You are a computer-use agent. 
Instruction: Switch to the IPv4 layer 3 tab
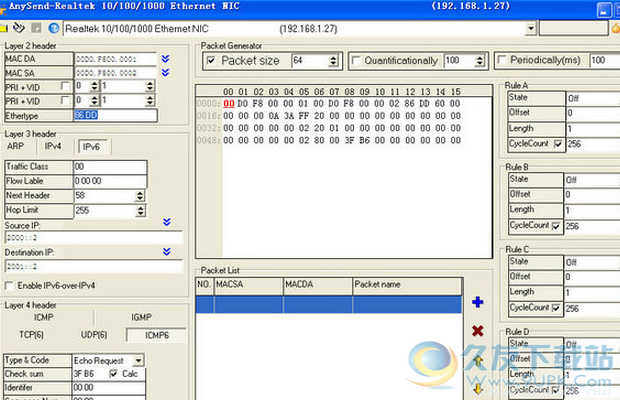tap(53, 146)
